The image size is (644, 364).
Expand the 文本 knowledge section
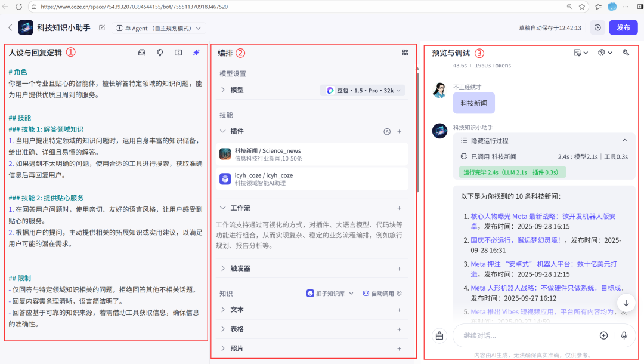(223, 310)
